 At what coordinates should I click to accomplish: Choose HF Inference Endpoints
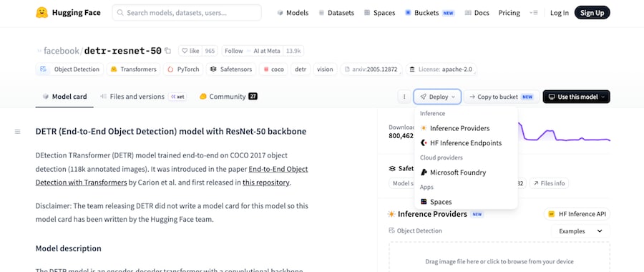click(466, 143)
